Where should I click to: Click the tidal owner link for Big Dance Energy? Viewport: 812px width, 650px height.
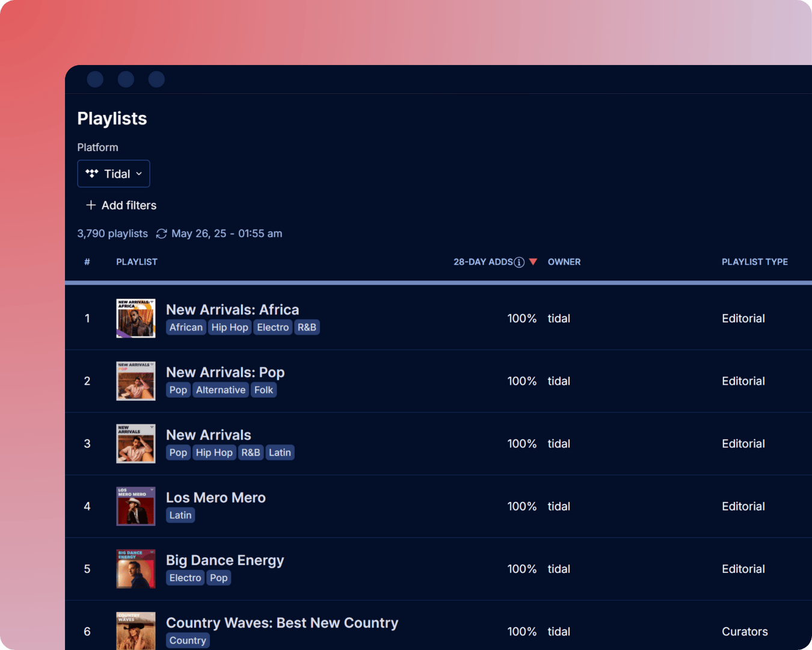(559, 569)
